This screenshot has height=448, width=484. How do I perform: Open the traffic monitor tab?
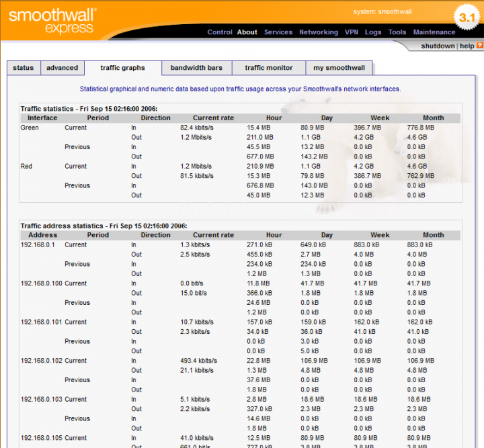[x=269, y=68]
